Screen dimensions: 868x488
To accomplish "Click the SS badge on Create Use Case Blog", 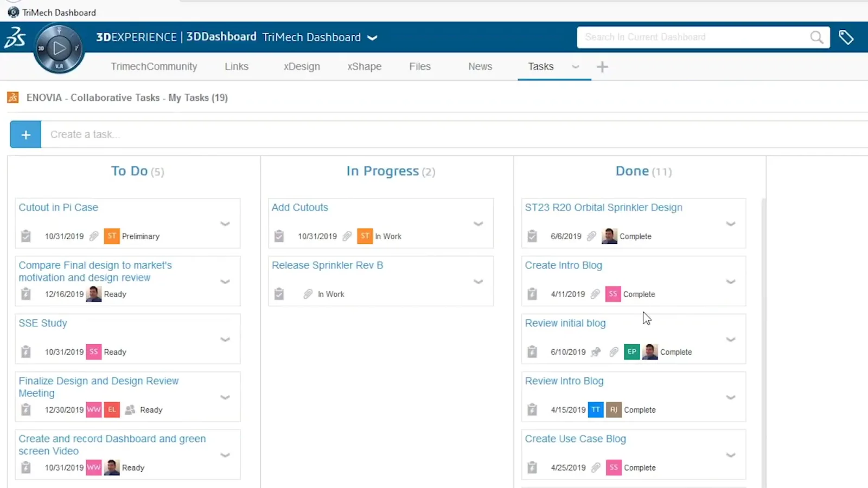I will [x=614, y=467].
